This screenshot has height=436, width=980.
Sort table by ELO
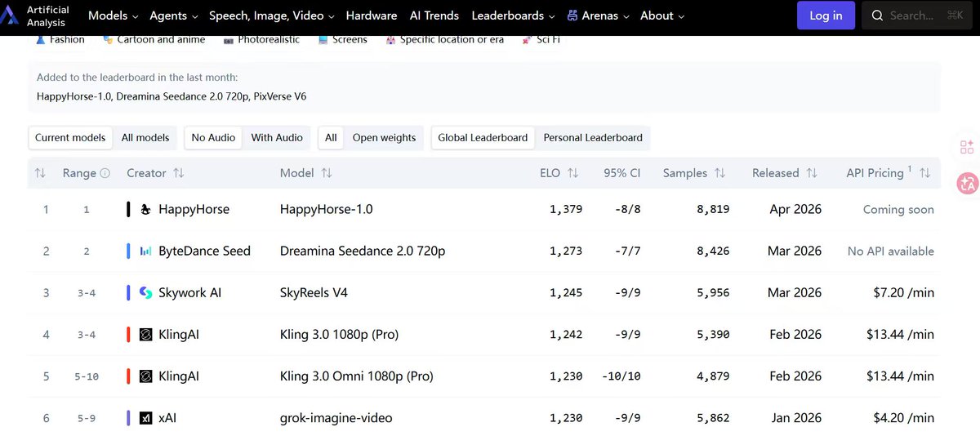[x=559, y=173]
